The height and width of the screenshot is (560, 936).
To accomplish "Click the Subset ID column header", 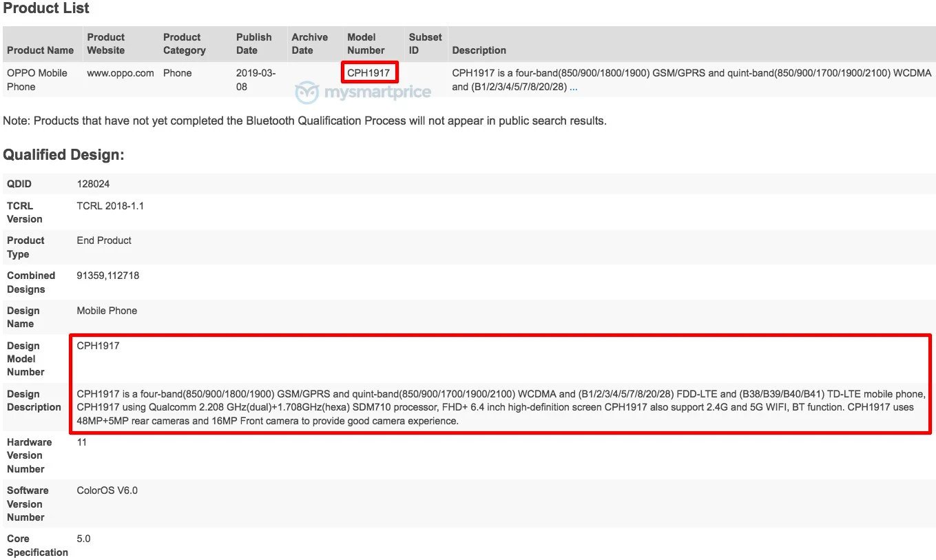I will click(425, 43).
